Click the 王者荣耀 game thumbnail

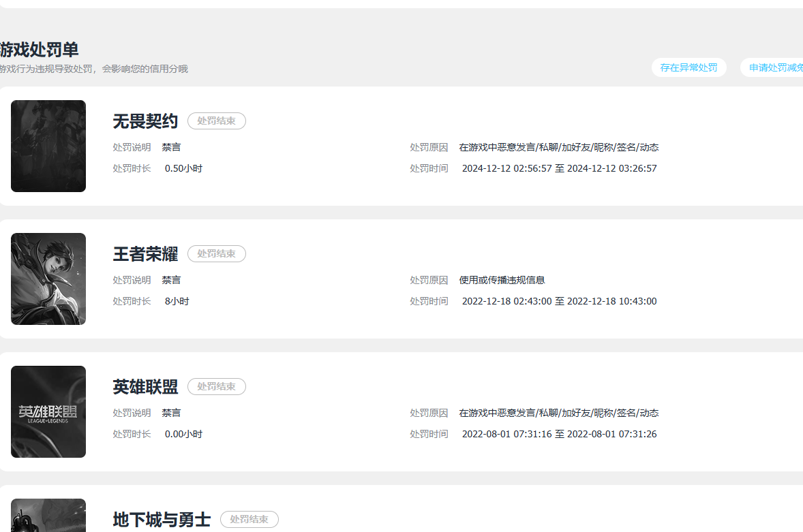coord(48,279)
